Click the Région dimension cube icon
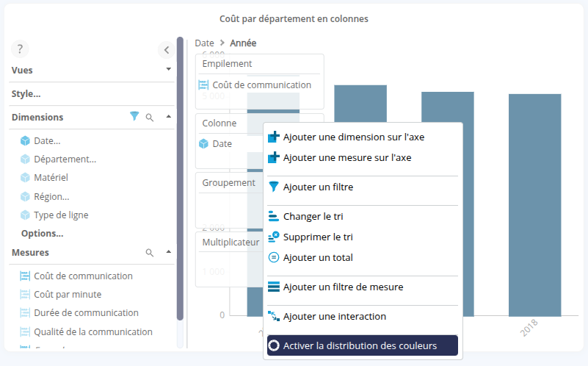Image resolution: width=588 pixels, height=366 pixels. (25, 196)
